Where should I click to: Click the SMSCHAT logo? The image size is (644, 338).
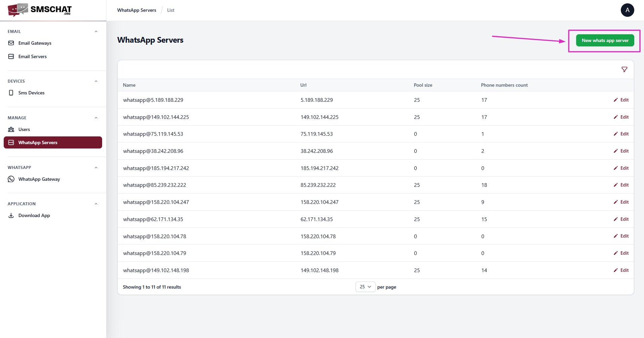pos(40,10)
